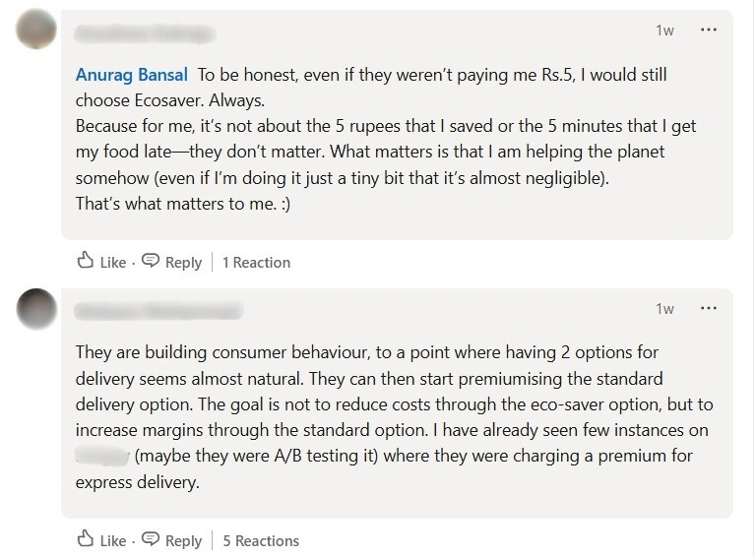Screen dimensions: 756x557
Task: Click thumbs-up icon on Ecosaver comment
Action: click(x=86, y=262)
